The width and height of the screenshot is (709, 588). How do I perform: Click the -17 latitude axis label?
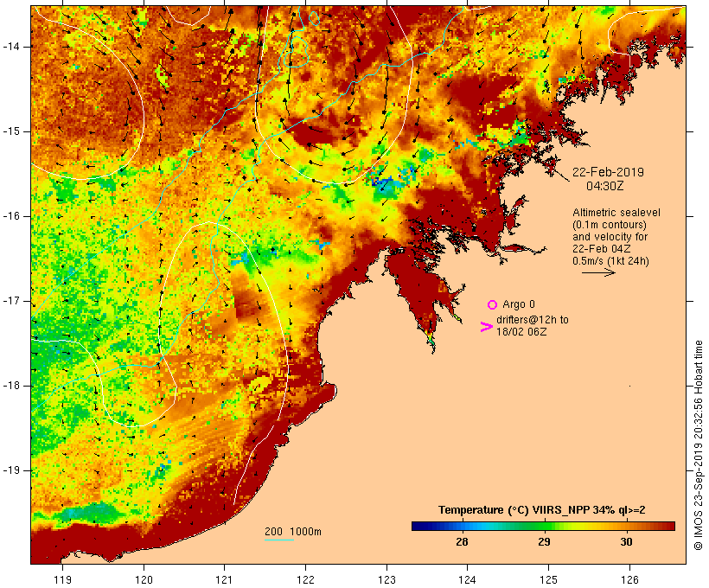point(11,301)
